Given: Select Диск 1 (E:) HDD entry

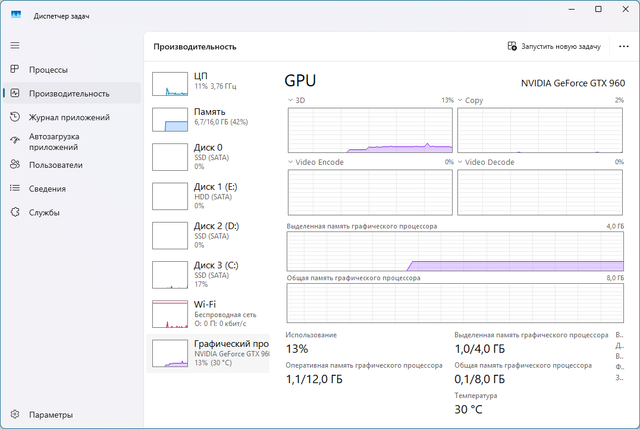Looking at the screenshot, I should (x=208, y=196).
